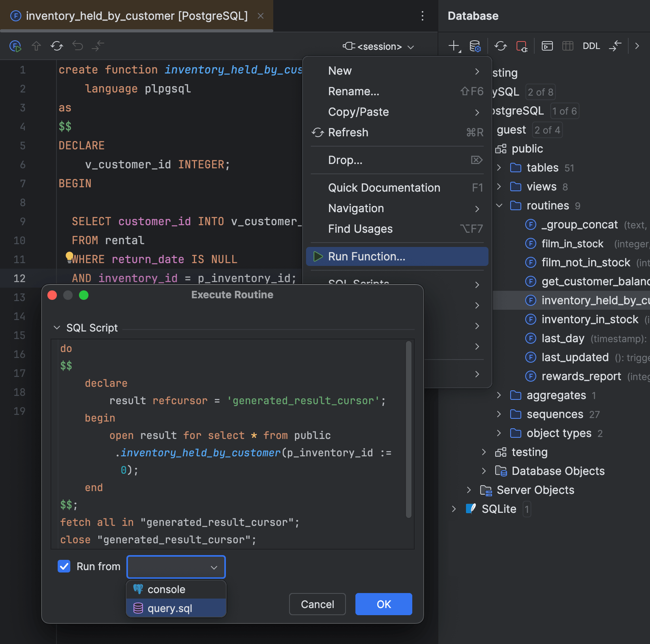Screen dimensions: 650x644
Task: Select the inventory_held_by_customer editor tab
Action: pos(136,16)
